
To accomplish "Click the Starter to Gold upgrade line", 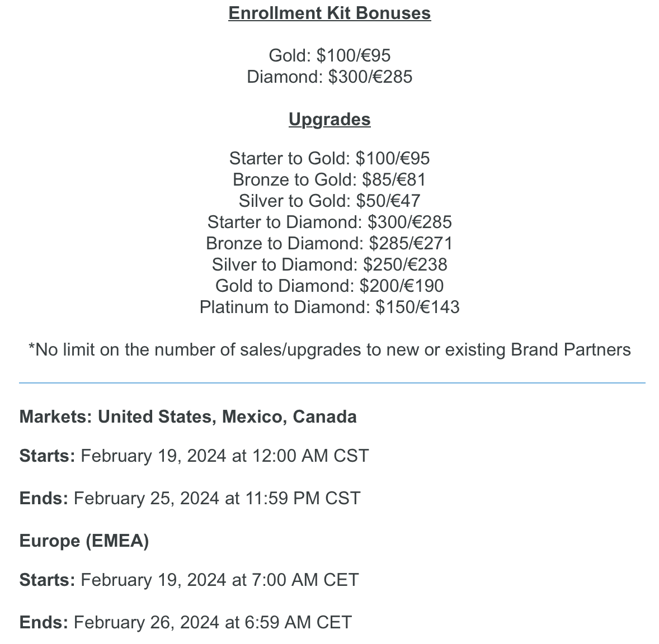I will (x=329, y=158).
